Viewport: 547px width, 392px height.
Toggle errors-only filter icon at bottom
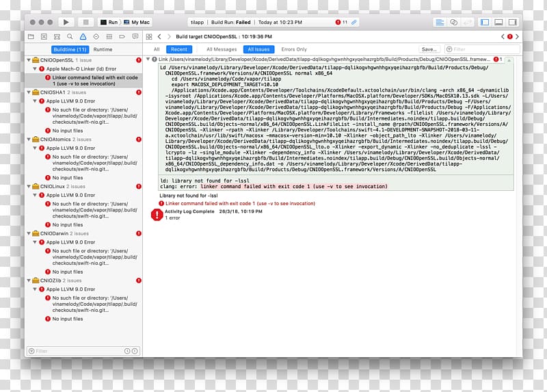pyautogui.click(x=135, y=351)
